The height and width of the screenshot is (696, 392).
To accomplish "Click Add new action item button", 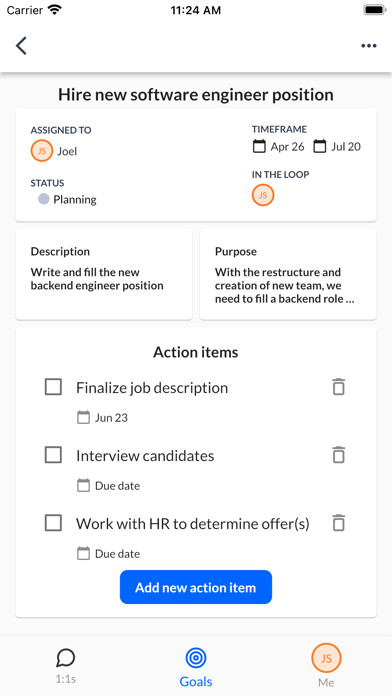I will tap(196, 587).
